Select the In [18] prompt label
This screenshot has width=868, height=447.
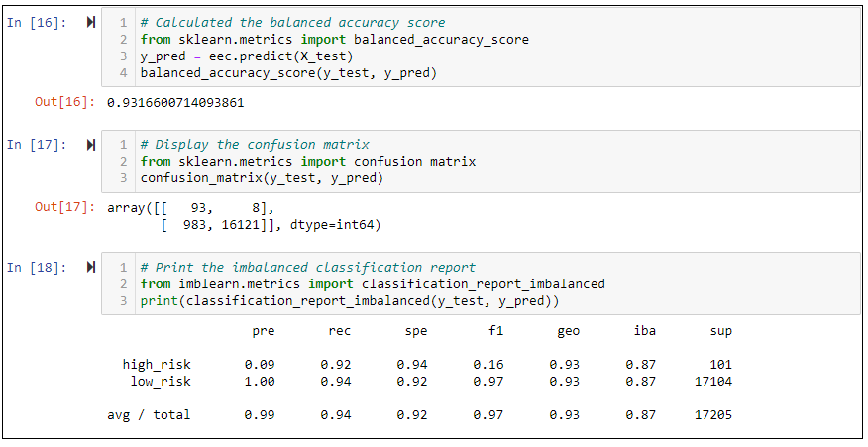tap(37, 268)
